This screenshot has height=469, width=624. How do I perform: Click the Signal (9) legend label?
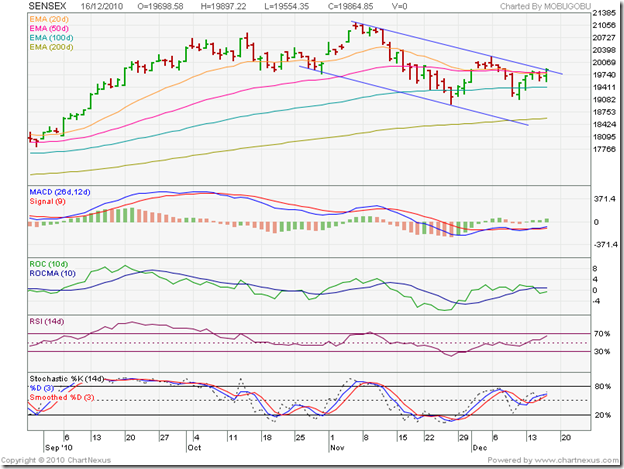[x=47, y=200]
